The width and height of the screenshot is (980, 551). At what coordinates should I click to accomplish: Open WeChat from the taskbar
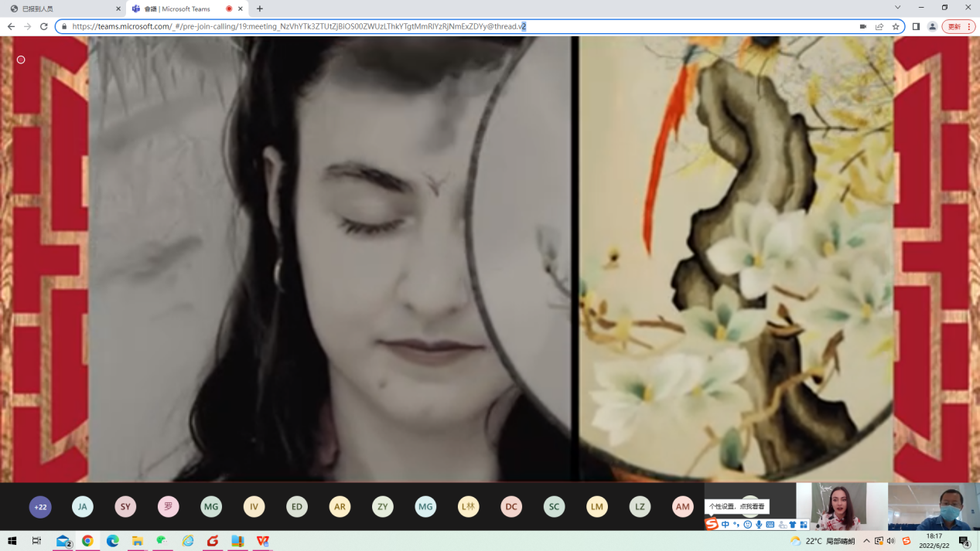(162, 541)
